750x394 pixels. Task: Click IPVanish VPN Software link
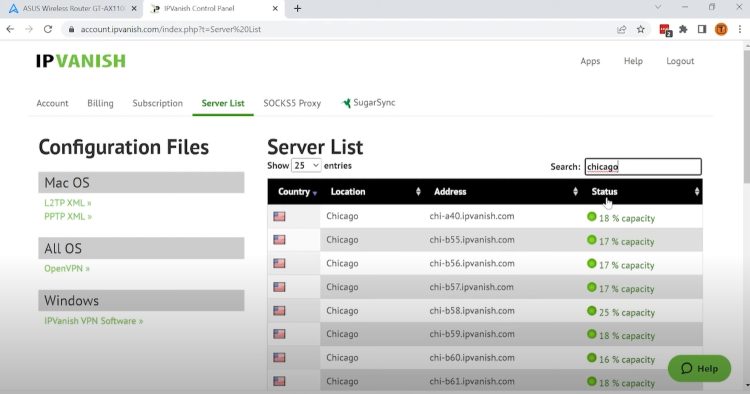coord(94,321)
